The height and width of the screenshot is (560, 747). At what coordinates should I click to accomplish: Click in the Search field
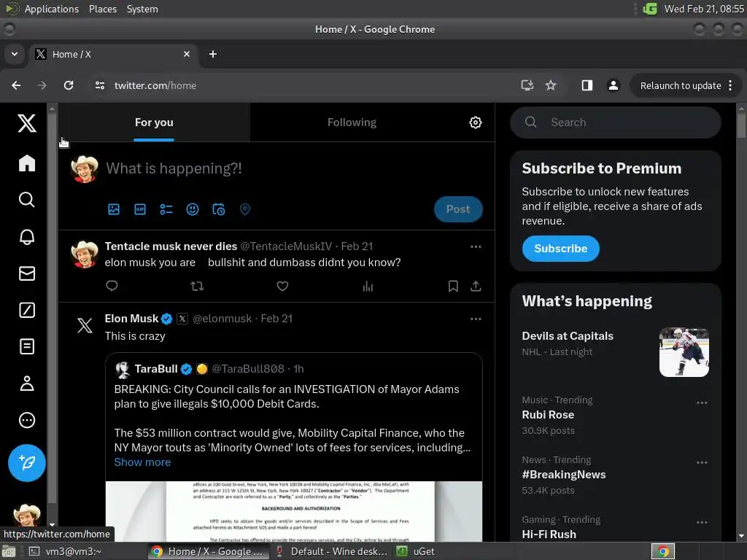[616, 122]
